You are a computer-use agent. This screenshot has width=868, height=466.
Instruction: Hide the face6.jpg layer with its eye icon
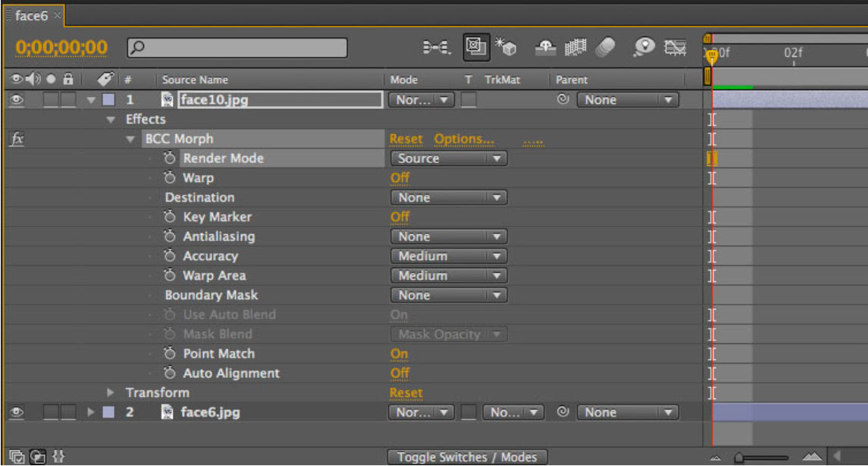coord(14,414)
